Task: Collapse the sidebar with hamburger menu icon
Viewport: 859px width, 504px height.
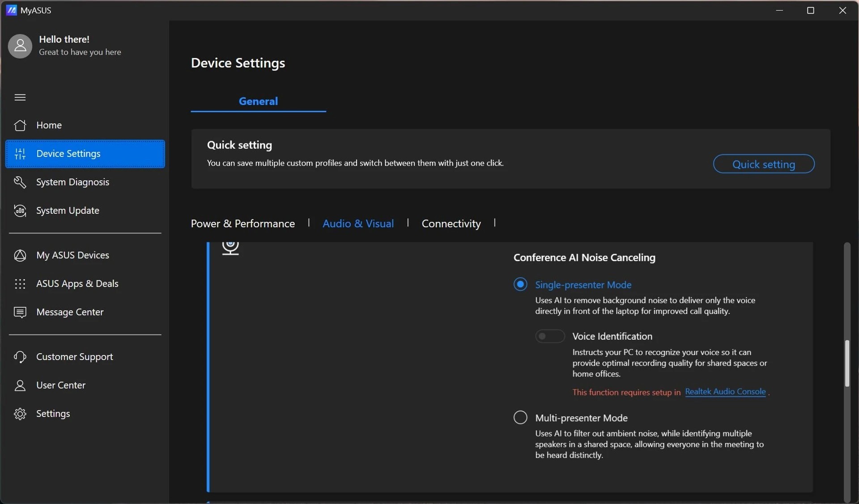Action: coord(20,97)
